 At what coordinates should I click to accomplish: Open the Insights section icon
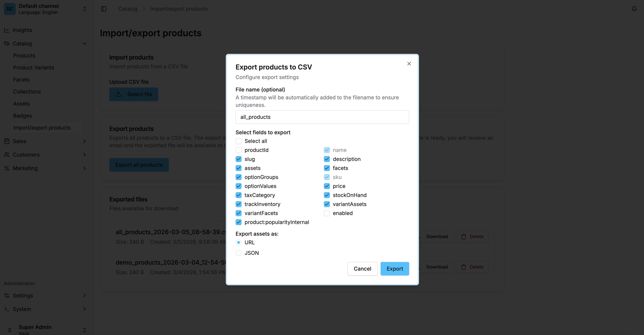click(x=7, y=30)
